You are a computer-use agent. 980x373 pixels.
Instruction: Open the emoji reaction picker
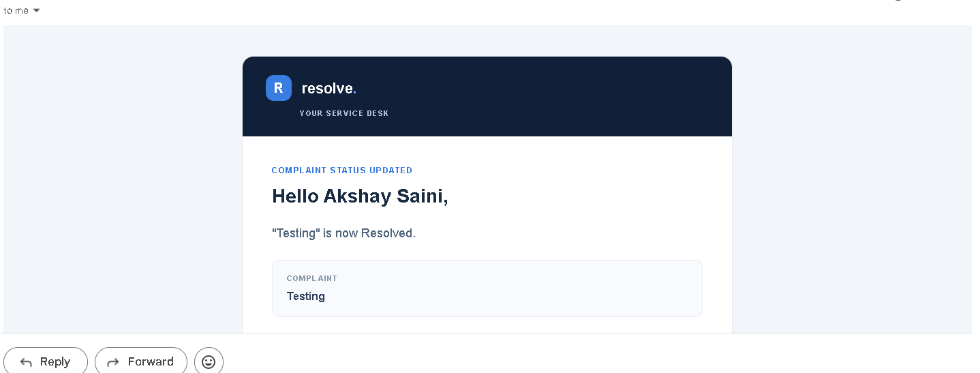pos(209,361)
